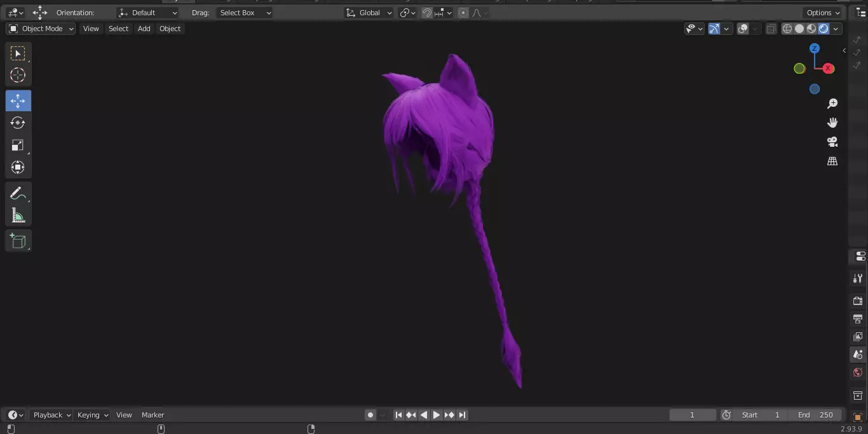Viewport: 868px width, 434px height.
Task: Open the Keying popover
Action: (x=92, y=415)
